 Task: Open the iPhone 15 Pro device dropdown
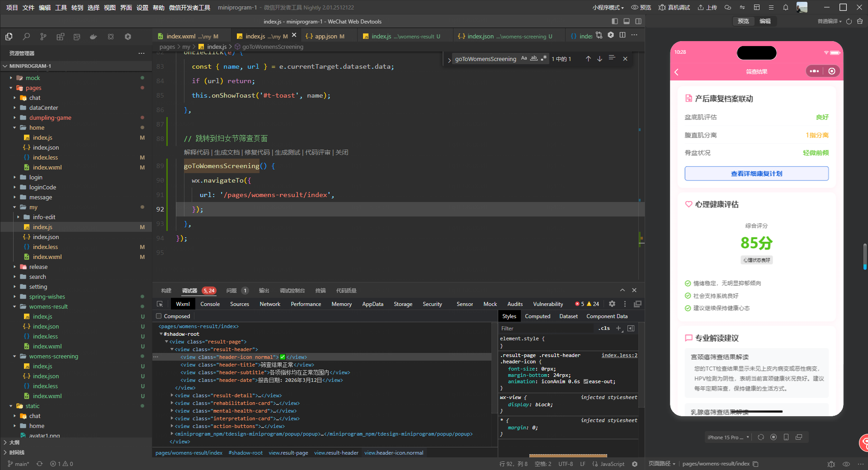click(728, 437)
